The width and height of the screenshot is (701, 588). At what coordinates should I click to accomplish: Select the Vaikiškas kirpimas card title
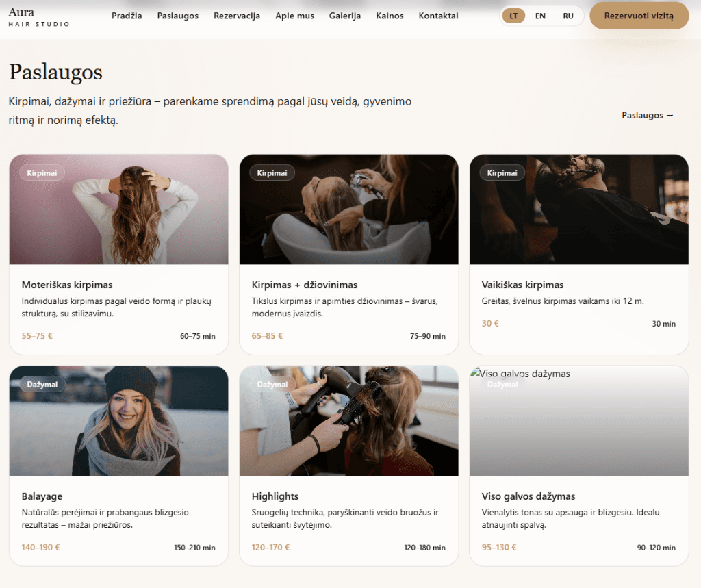pyautogui.click(x=522, y=285)
